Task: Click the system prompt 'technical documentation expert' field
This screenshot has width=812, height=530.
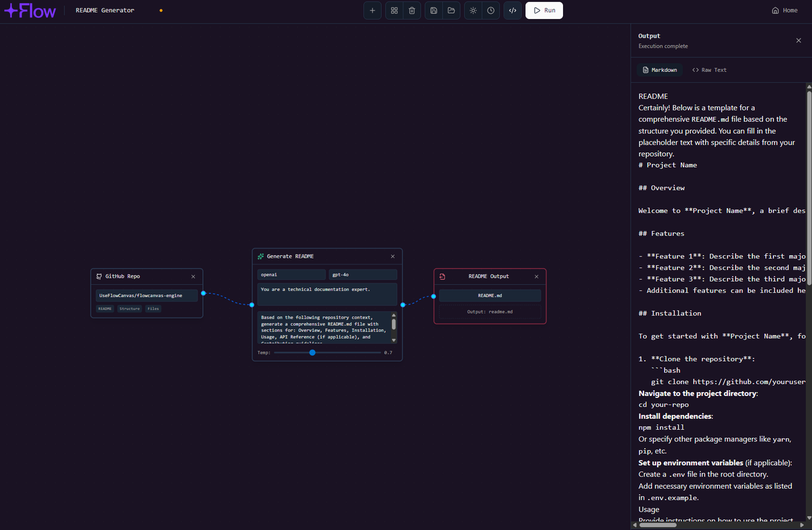Action: pos(328,294)
